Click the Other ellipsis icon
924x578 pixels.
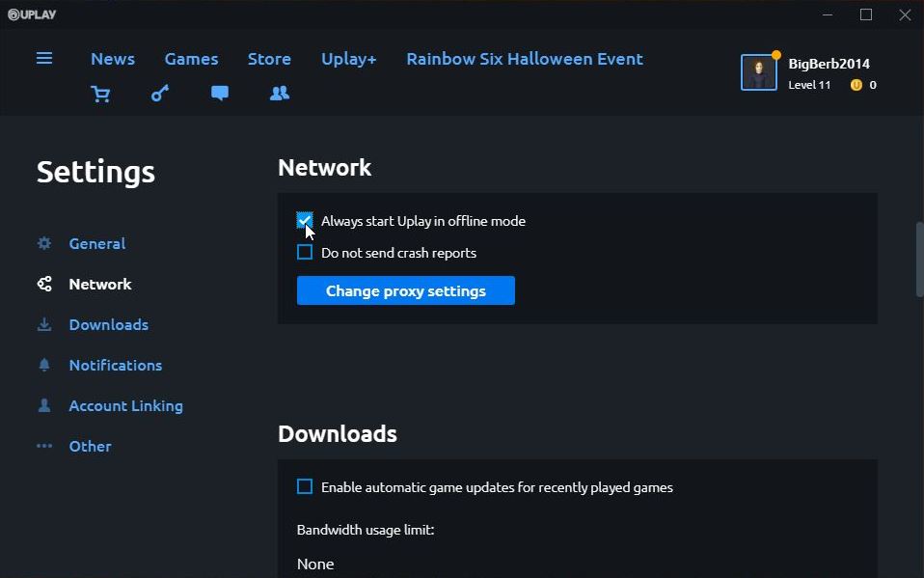click(44, 446)
